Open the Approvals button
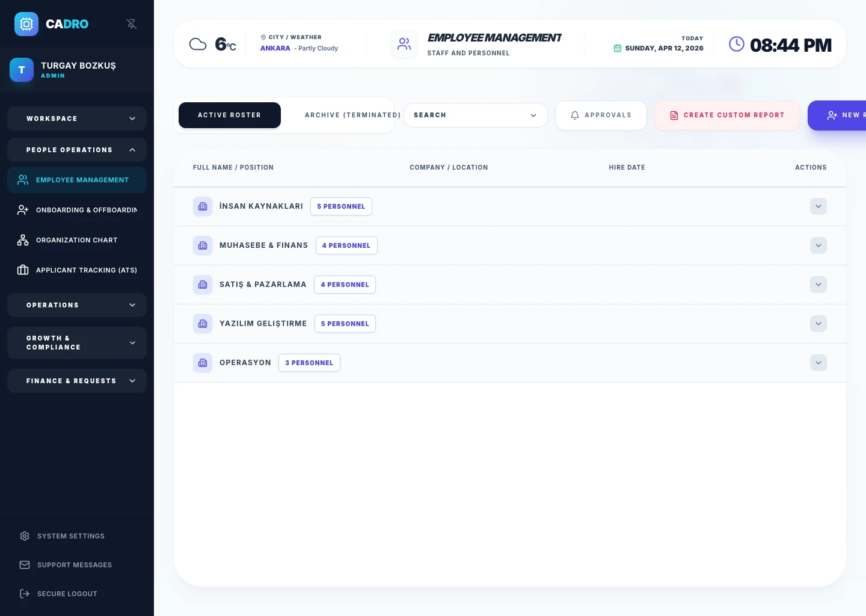 click(601, 115)
